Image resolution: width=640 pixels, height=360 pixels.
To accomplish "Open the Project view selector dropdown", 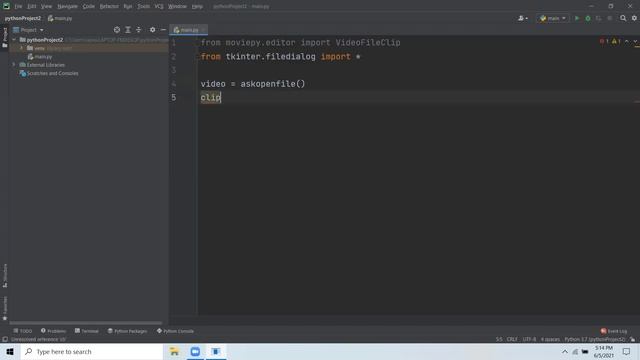I will [x=29, y=30].
